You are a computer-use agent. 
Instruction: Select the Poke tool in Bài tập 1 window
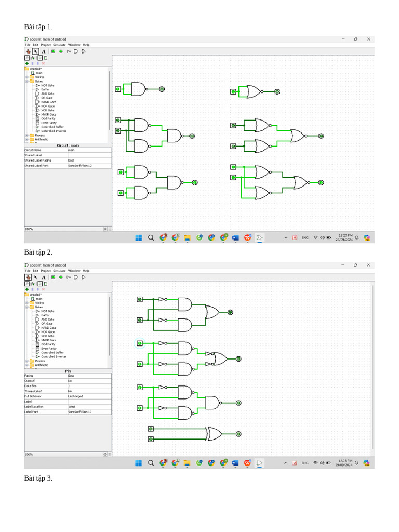click(28, 51)
